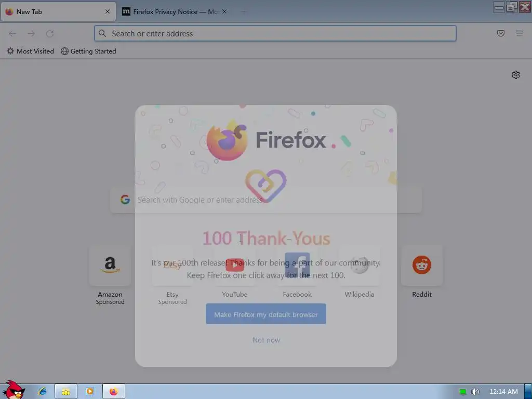Dismiss the dialog with Not now
The width and height of the screenshot is (532, 399).
[x=266, y=340]
